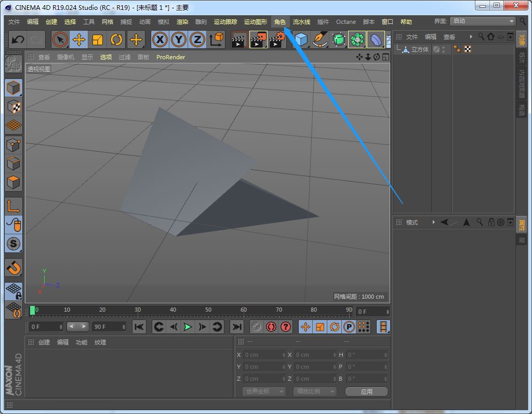
Task: Select the spline pen tool
Action: click(320, 39)
